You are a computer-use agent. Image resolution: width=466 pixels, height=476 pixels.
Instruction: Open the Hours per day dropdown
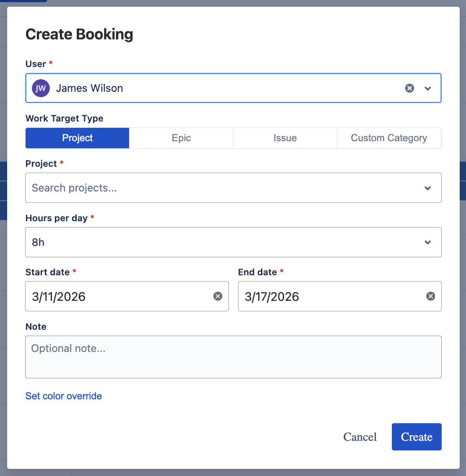coord(428,242)
